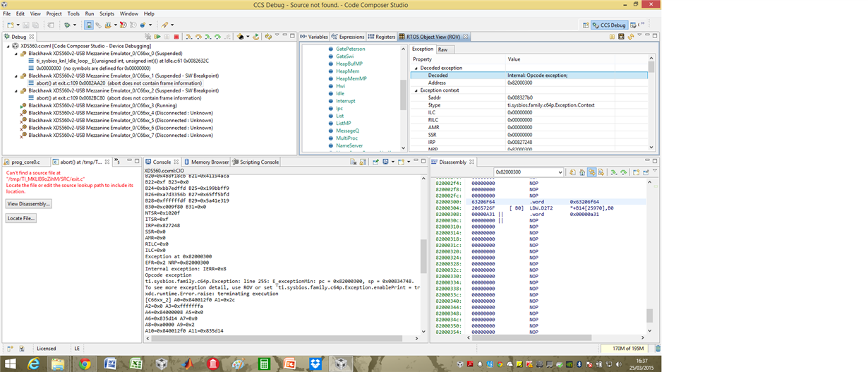Open the prog_core0.c editor tab
This screenshot has height=372, width=868.
click(x=25, y=162)
